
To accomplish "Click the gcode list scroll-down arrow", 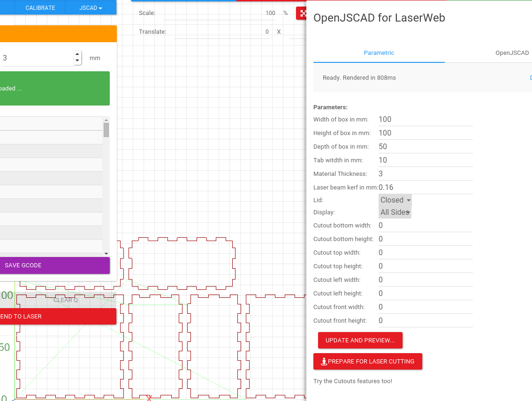I will tap(106, 253).
